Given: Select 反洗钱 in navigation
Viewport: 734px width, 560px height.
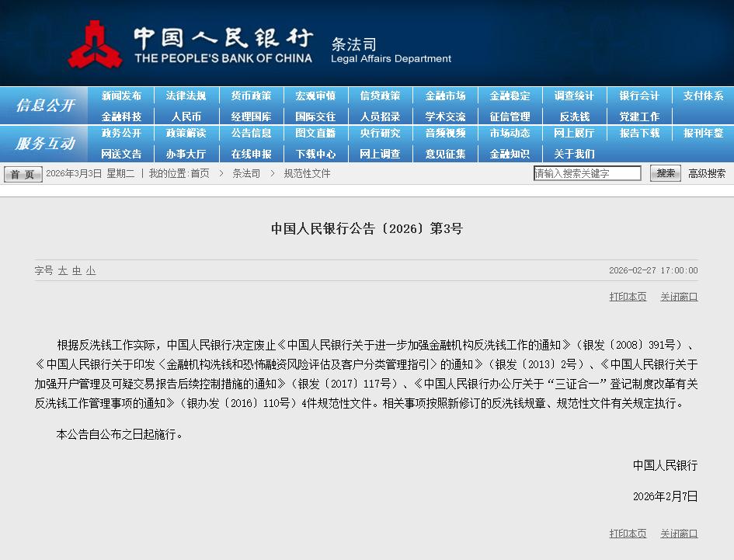Looking at the screenshot, I should [x=574, y=117].
